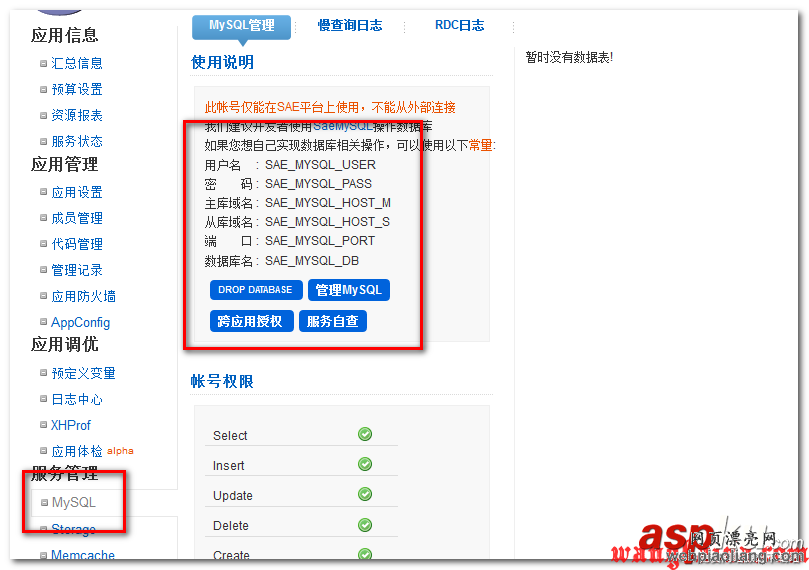809x570 pixels.
Task: Open 资源报表 in the sidebar
Action: 77,115
